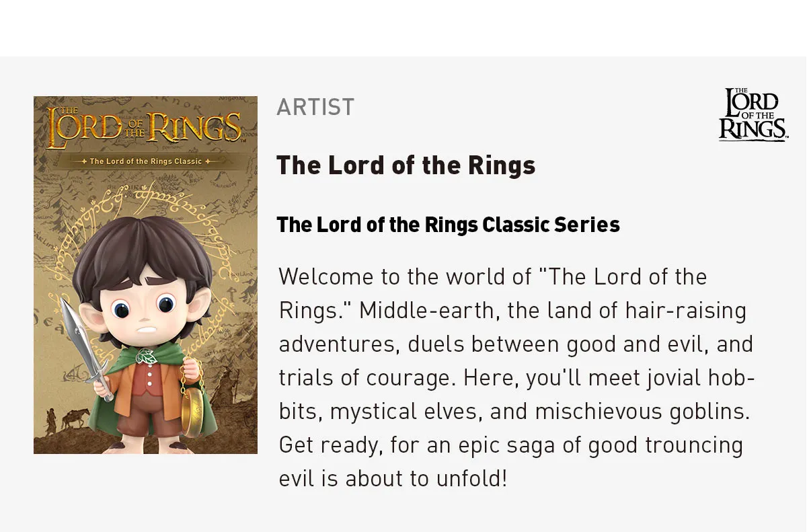Click the word 'Middle-earth' in the description
The width and height of the screenshot is (807, 532).
pos(429,311)
